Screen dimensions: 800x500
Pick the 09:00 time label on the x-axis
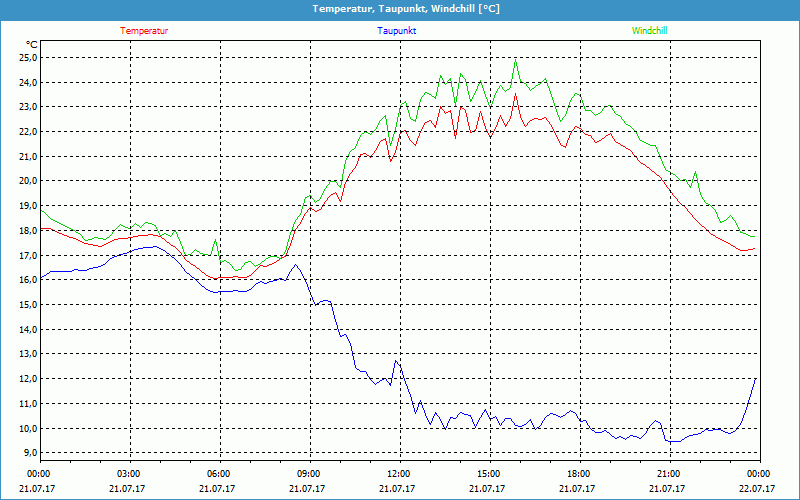[309, 474]
